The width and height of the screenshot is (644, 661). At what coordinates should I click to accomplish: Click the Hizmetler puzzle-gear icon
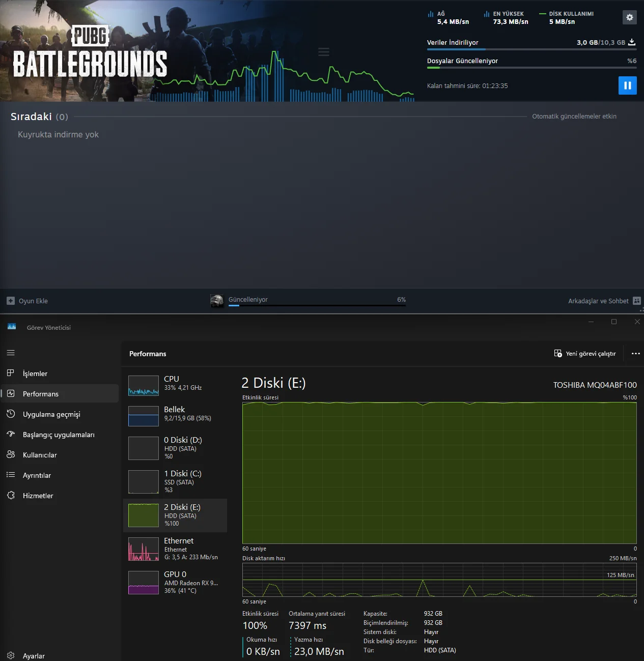click(10, 495)
